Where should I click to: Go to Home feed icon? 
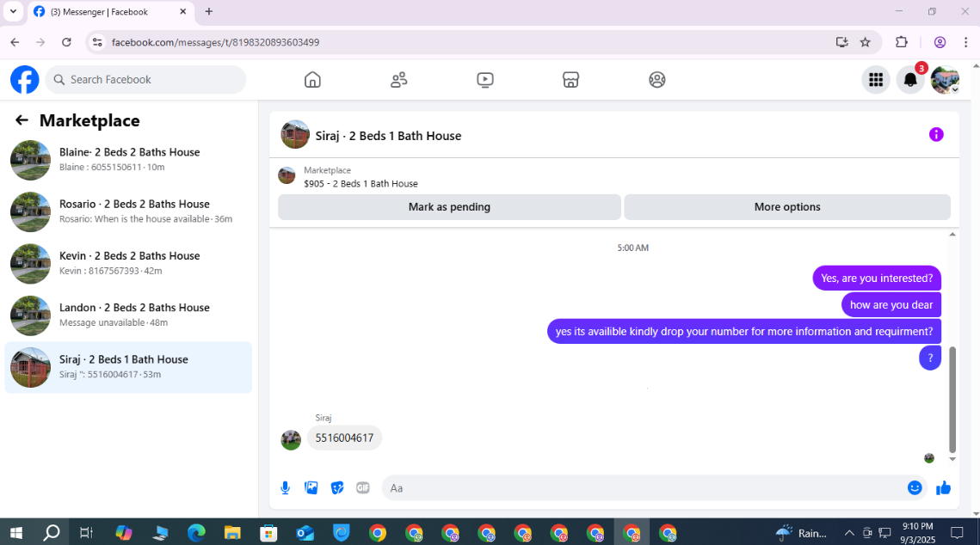pyautogui.click(x=312, y=80)
